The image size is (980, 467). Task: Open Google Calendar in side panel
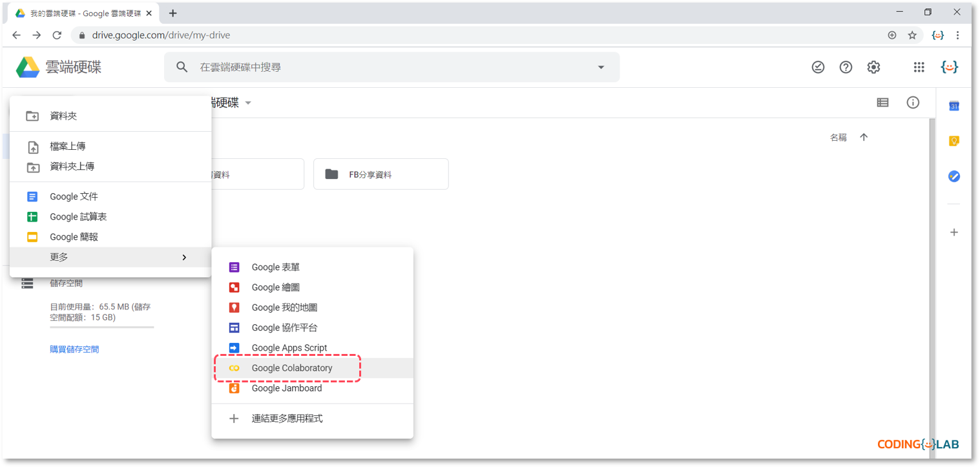954,106
